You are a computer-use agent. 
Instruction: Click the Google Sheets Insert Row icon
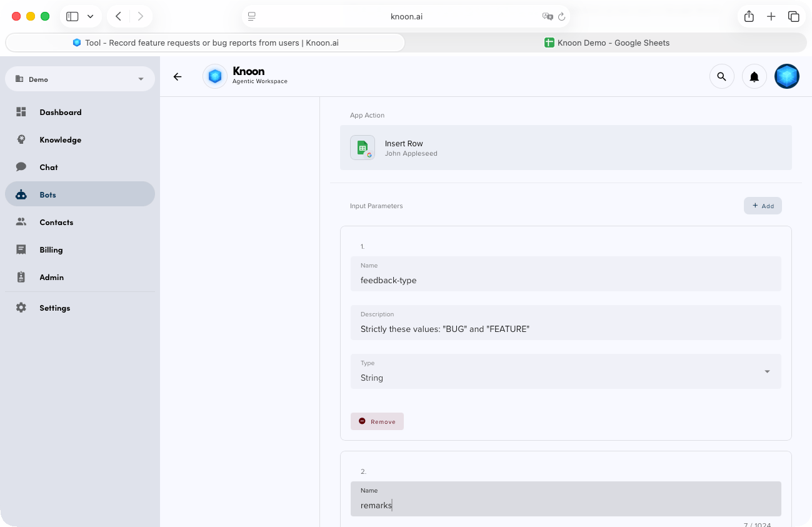pos(363,148)
